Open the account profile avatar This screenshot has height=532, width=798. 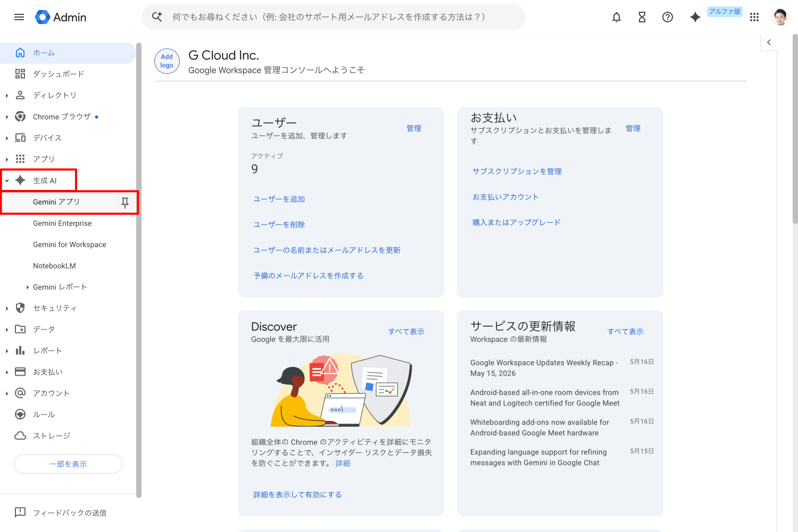pyautogui.click(x=780, y=17)
